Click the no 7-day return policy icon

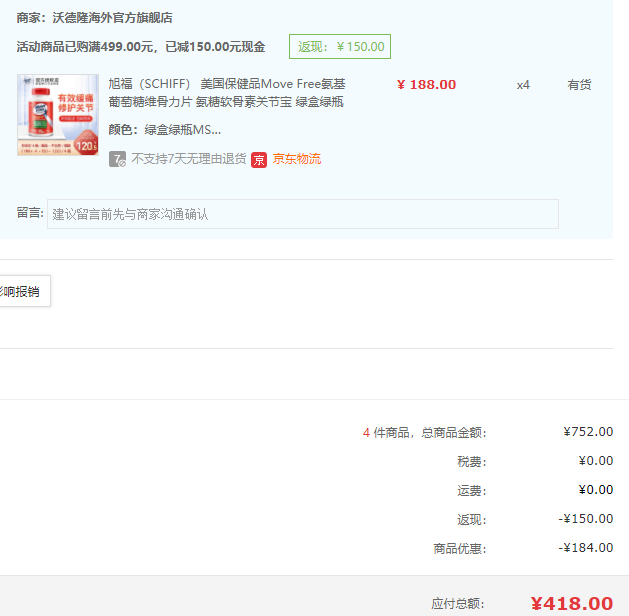pyautogui.click(x=117, y=159)
